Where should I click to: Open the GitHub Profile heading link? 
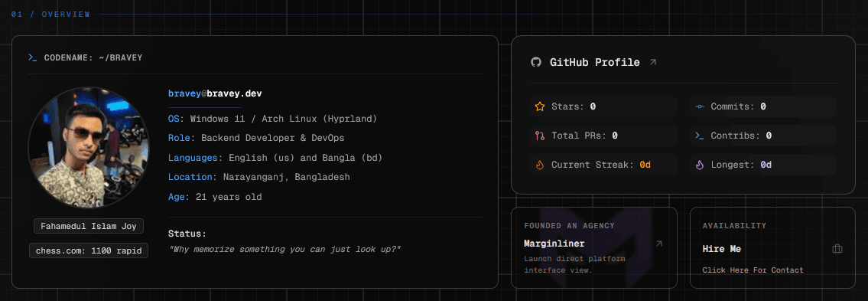[594, 63]
